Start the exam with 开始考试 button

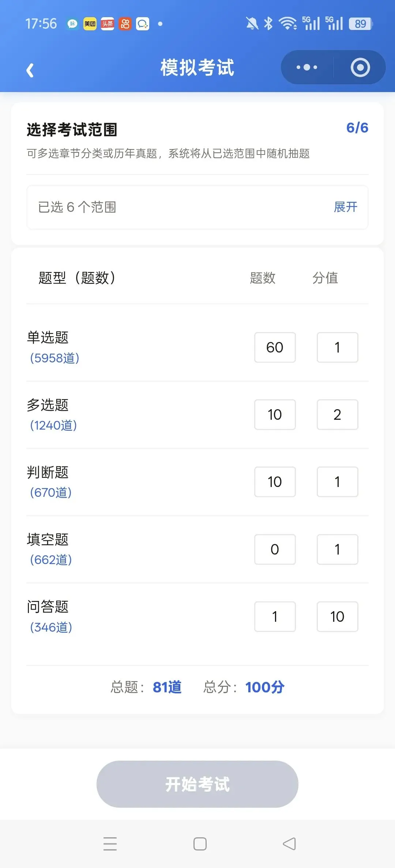[x=197, y=784]
